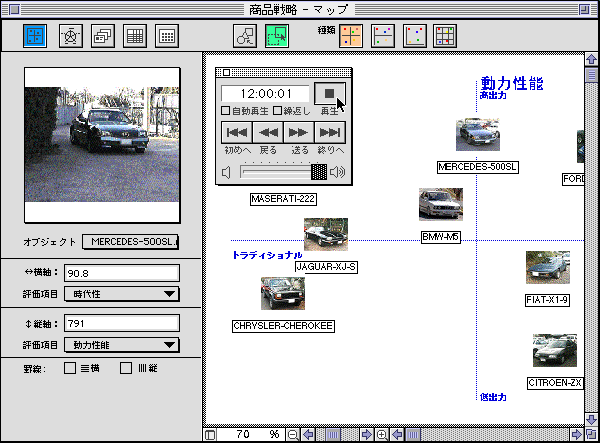Click the 動力性能 axis title
Screen dimensions: 600x443
512,83
